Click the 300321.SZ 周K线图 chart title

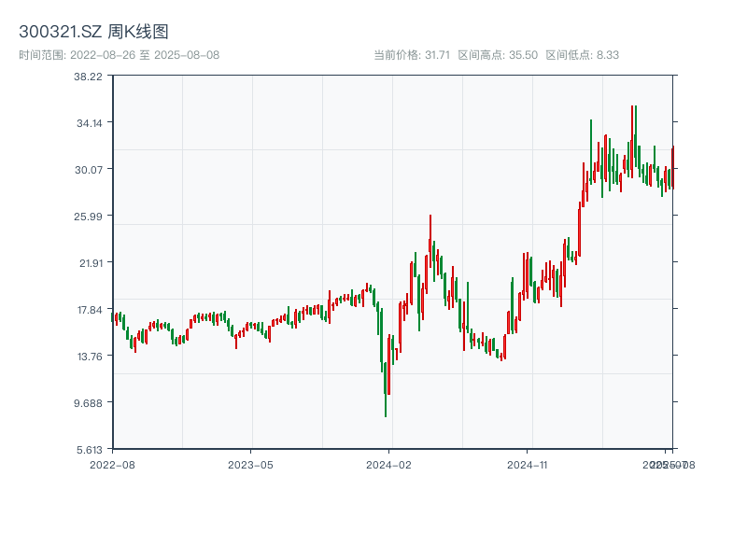point(93,33)
